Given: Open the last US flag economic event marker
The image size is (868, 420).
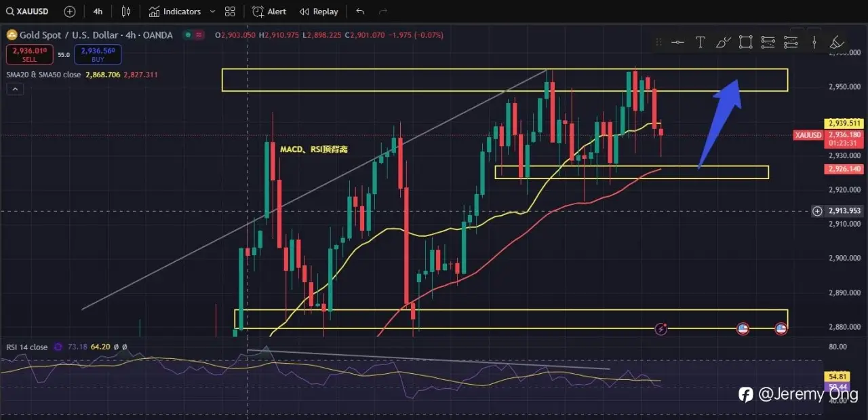Looking at the screenshot, I should [x=781, y=329].
